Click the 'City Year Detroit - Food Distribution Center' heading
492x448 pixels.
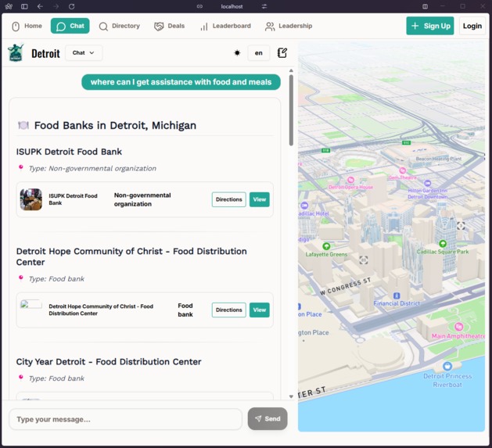109,362
